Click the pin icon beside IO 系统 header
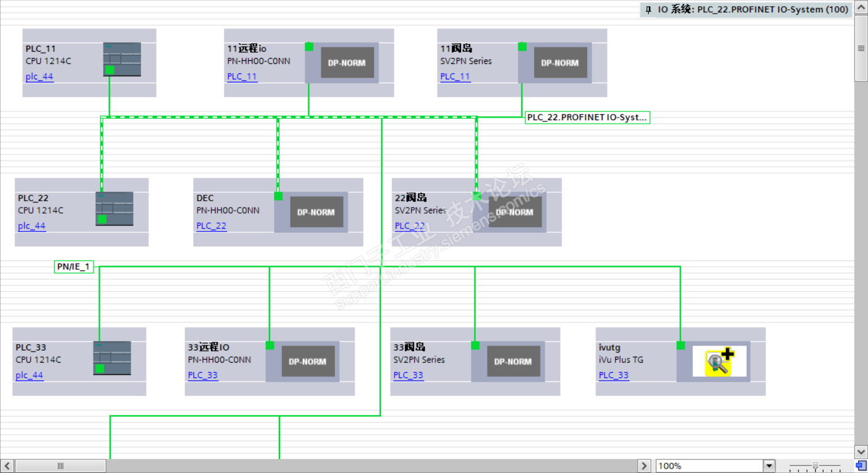Viewport: 868px width, 473px height. pos(648,10)
